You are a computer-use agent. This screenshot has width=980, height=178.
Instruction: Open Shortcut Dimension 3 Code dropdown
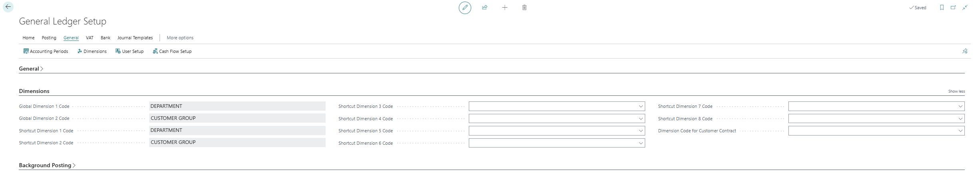[x=641, y=106]
